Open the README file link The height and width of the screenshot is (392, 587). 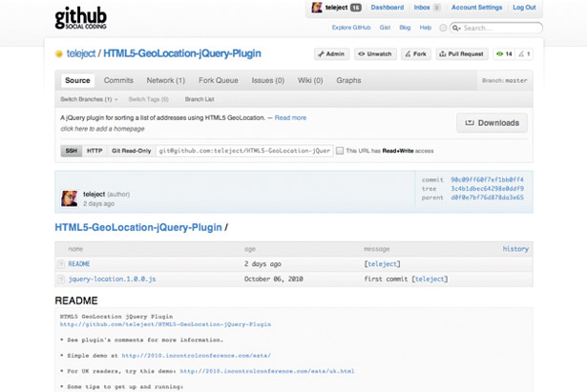(x=79, y=264)
